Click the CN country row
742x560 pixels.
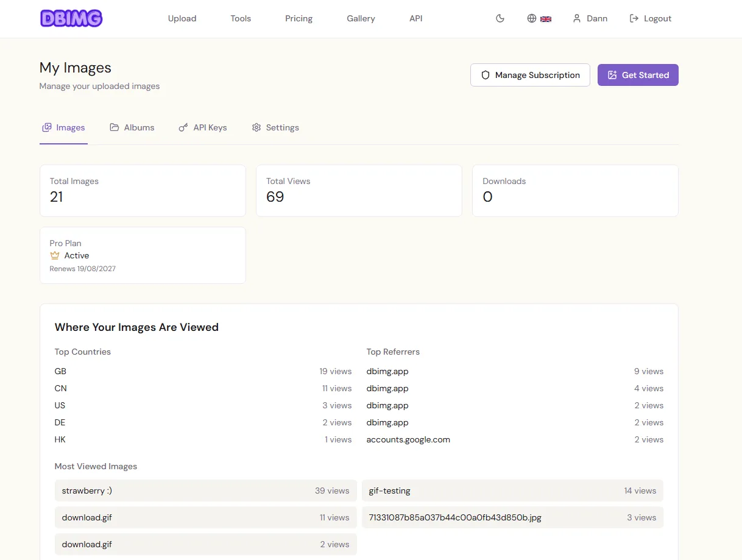(x=203, y=388)
